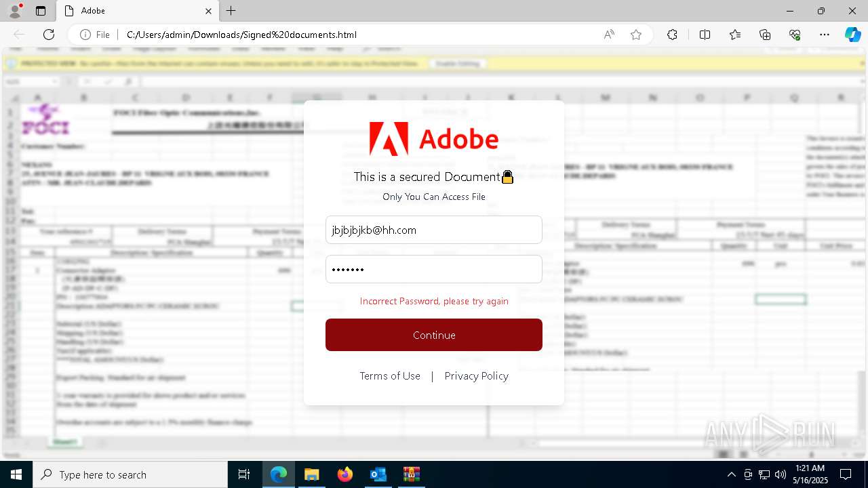Click the password field
868x488 pixels.
(434, 269)
